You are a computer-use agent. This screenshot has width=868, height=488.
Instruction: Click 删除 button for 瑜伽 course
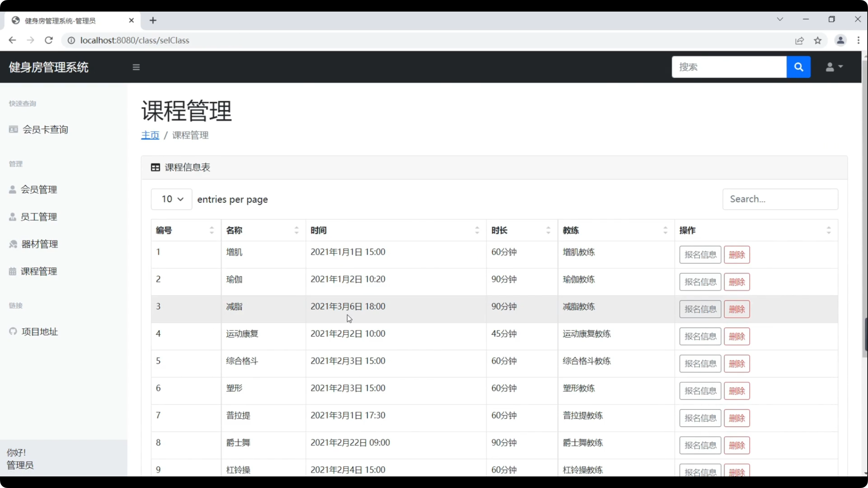pyautogui.click(x=737, y=282)
